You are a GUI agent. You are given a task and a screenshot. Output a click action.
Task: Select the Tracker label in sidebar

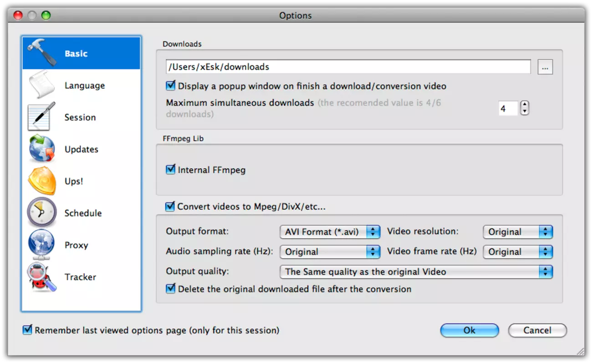coord(80,277)
